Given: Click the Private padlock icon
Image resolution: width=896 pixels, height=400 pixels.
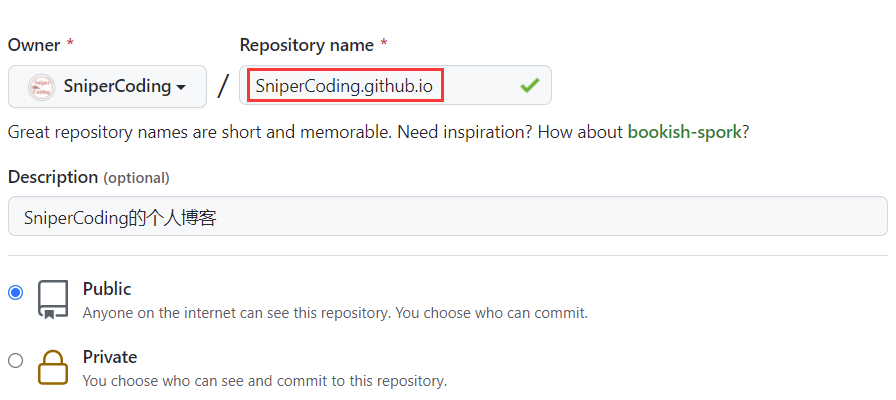Looking at the screenshot, I should [53, 367].
